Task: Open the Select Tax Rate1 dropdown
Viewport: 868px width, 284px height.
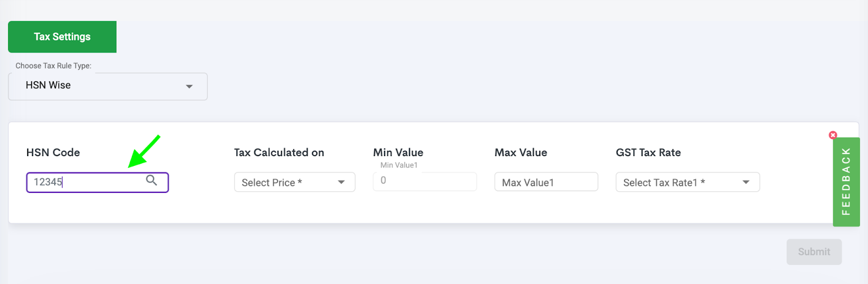Action: click(687, 182)
